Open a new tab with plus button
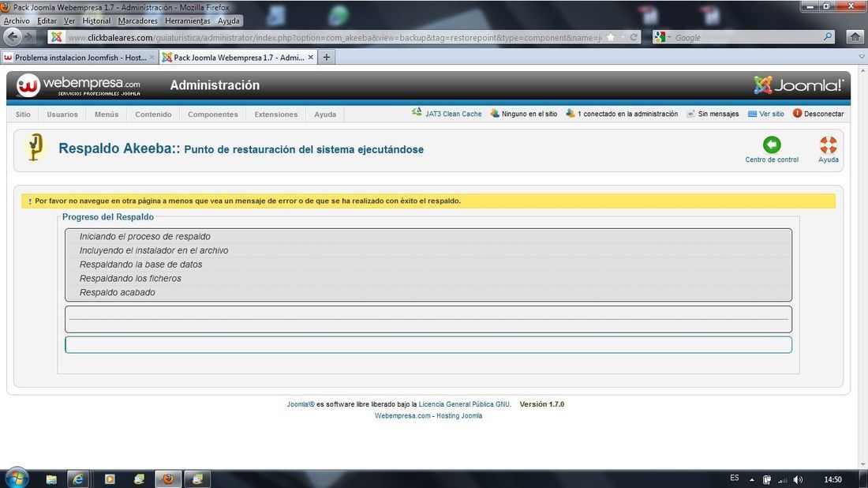 click(327, 57)
